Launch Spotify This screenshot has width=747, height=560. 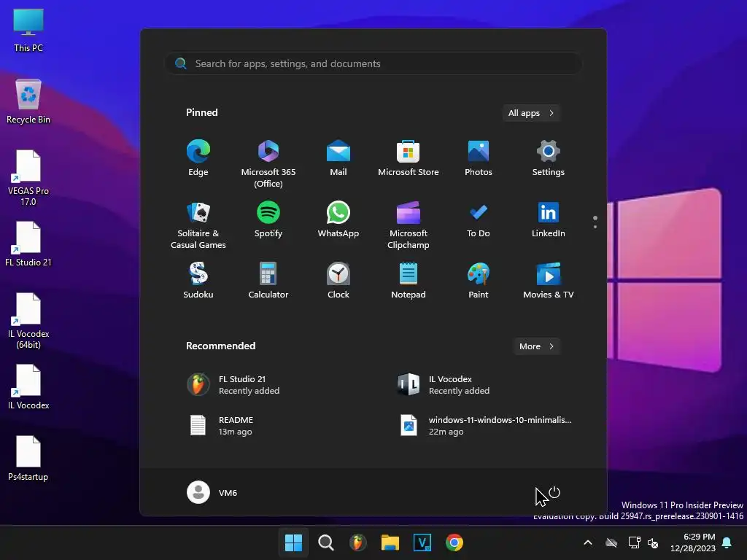tap(268, 219)
